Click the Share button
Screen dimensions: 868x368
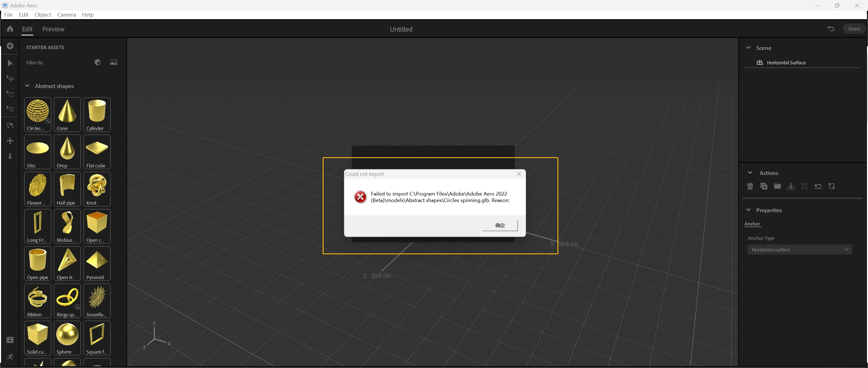pos(854,29)
